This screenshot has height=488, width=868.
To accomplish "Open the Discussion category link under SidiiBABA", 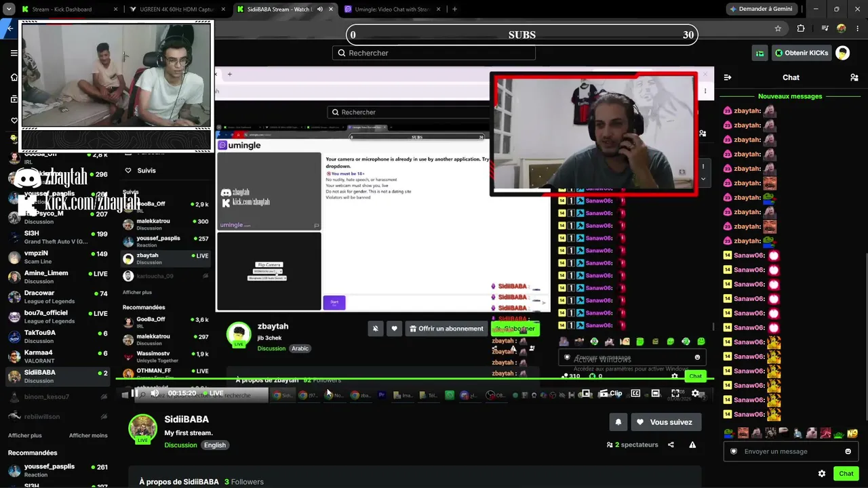I will (x=180, y=445).
